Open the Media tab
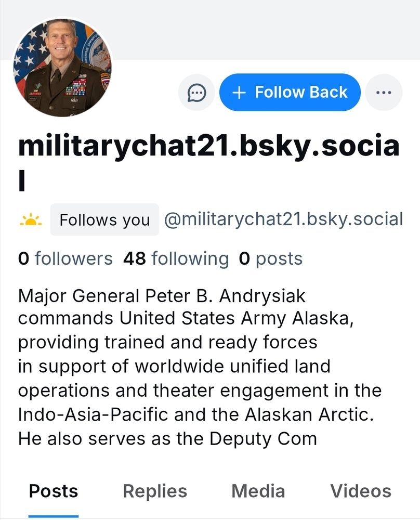The height and width of the screenshot is (520, 420). (259, 490)
